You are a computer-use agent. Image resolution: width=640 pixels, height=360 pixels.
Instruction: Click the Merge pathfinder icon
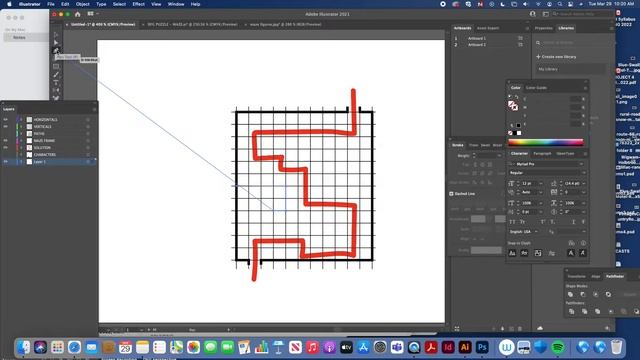598,311
